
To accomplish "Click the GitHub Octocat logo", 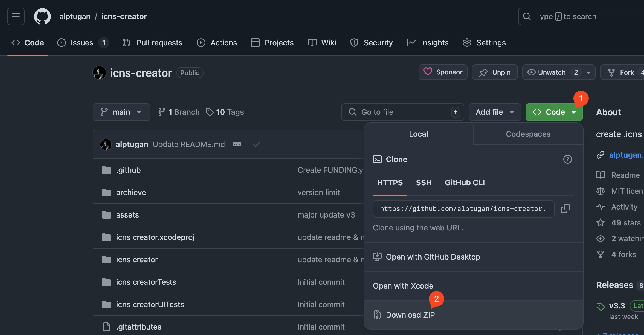I will [x=42, y=16].
